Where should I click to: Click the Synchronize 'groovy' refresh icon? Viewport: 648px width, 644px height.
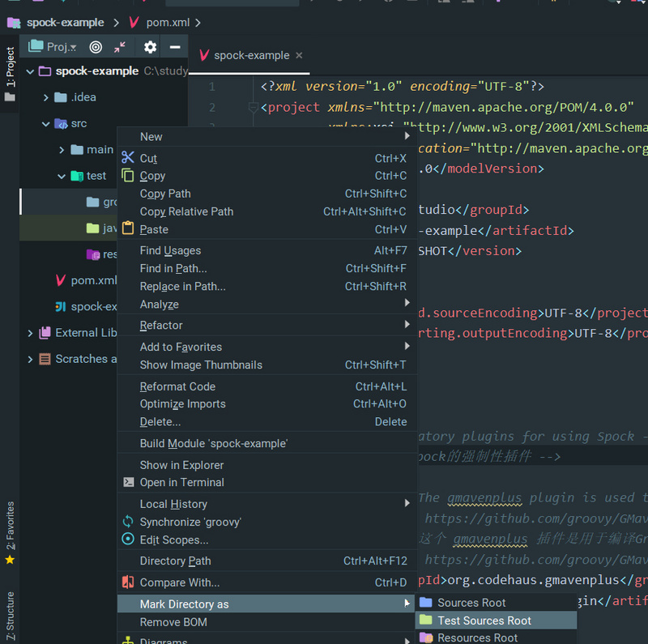(128, 522)
